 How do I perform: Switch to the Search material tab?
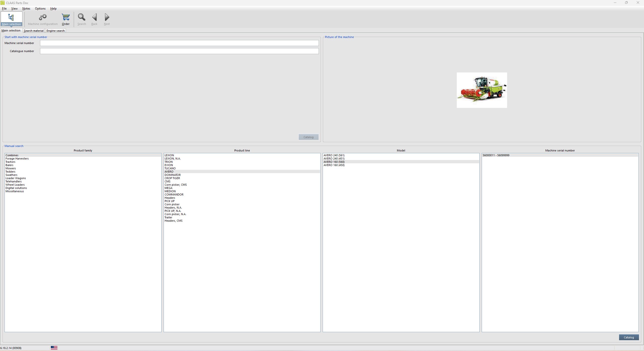33,30
